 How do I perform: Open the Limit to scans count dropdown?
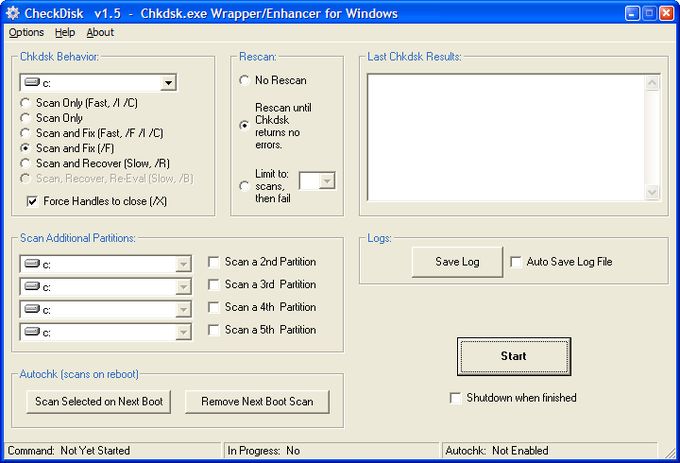[x=327, y=181]
